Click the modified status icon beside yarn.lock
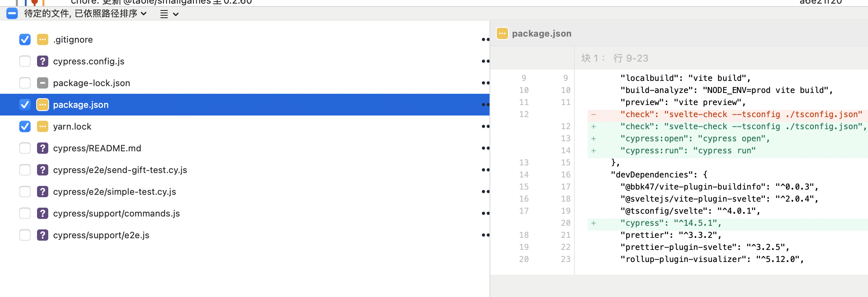 pos(42,126)
